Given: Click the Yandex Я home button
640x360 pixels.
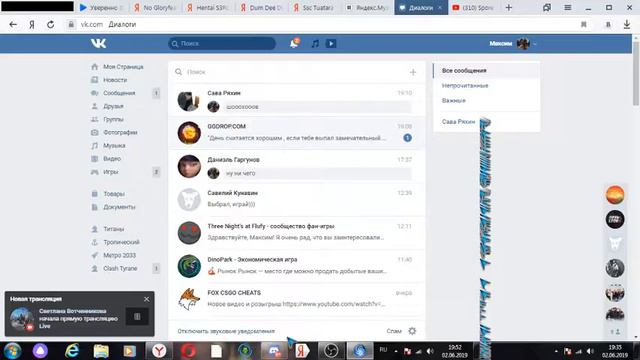Looking at the screenshot, I should (x=32, y=24).
